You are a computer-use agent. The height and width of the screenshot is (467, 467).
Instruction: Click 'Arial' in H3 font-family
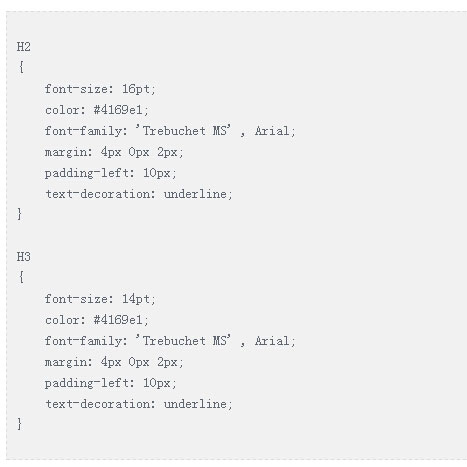tap(272, 341)
